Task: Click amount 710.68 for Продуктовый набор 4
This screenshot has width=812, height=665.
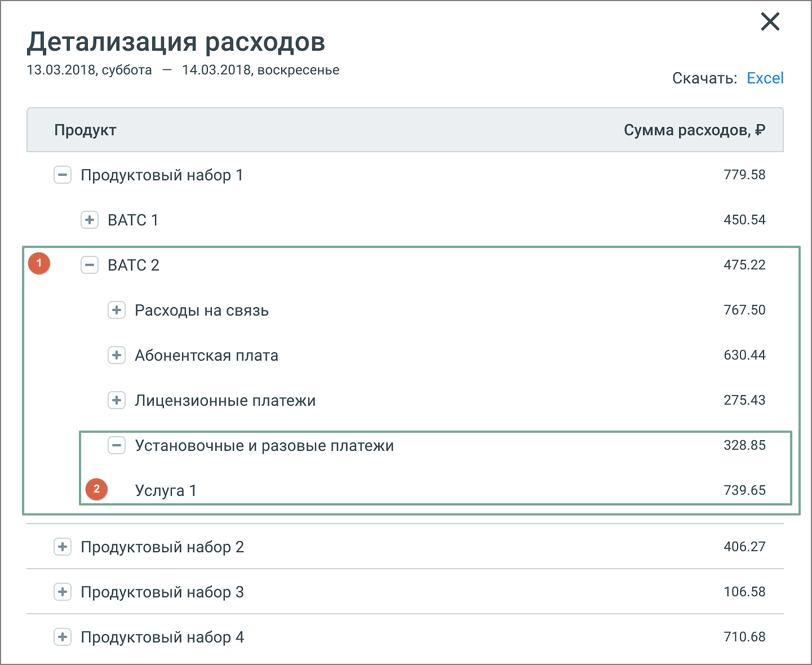Action: 744,637
